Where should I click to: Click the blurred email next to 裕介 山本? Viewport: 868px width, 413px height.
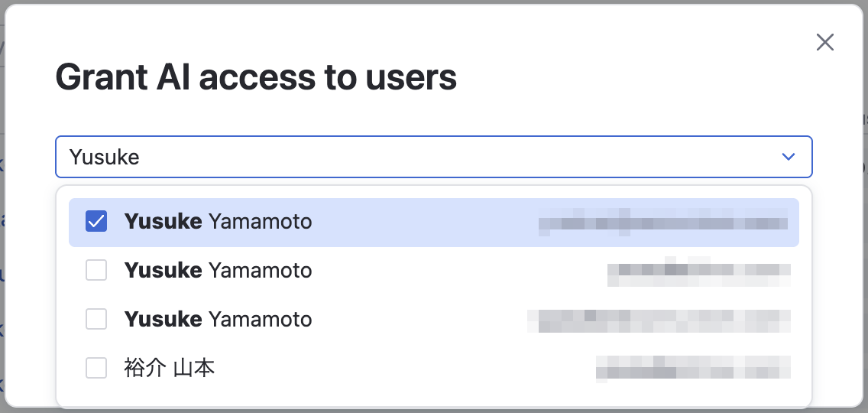pyautogui.click(x=693, y=368)
